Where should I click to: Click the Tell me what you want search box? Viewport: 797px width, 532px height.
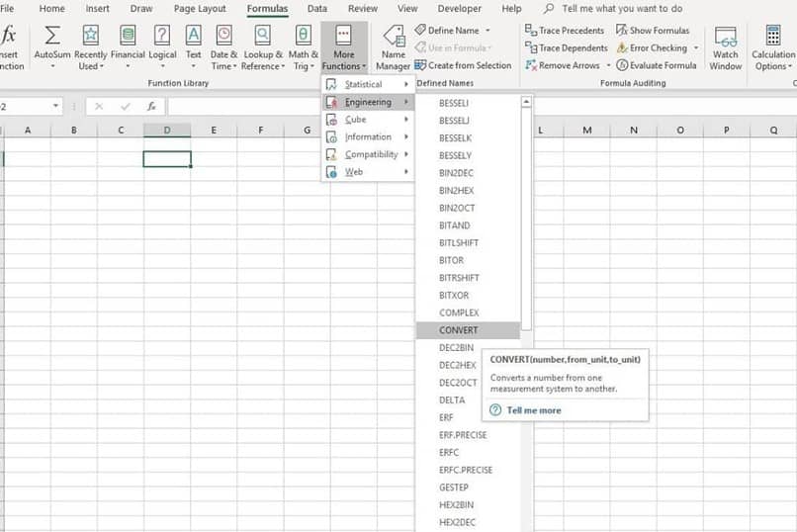point(622,9)
